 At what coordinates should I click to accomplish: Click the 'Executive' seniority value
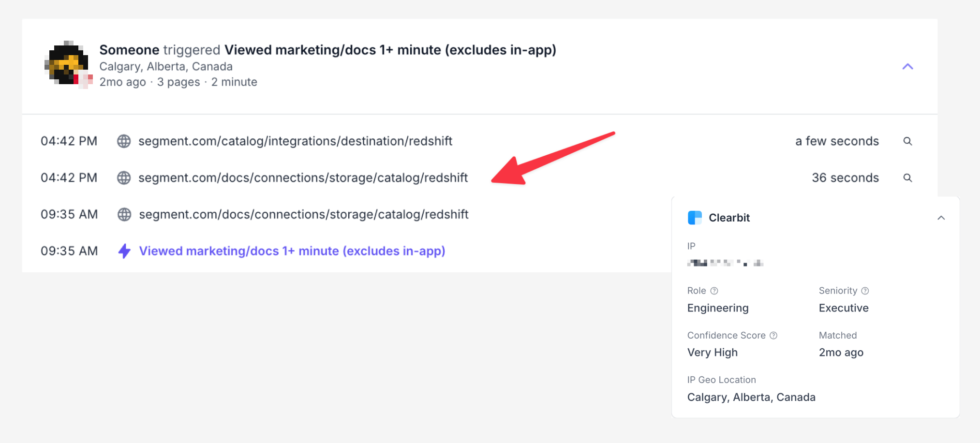pyautogui.click(x=844, y=308)
